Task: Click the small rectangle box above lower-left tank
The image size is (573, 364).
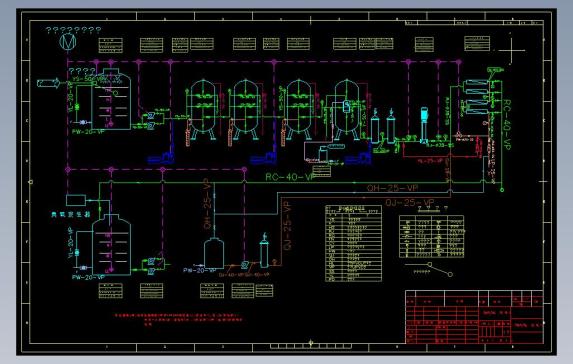Action: 76,200
